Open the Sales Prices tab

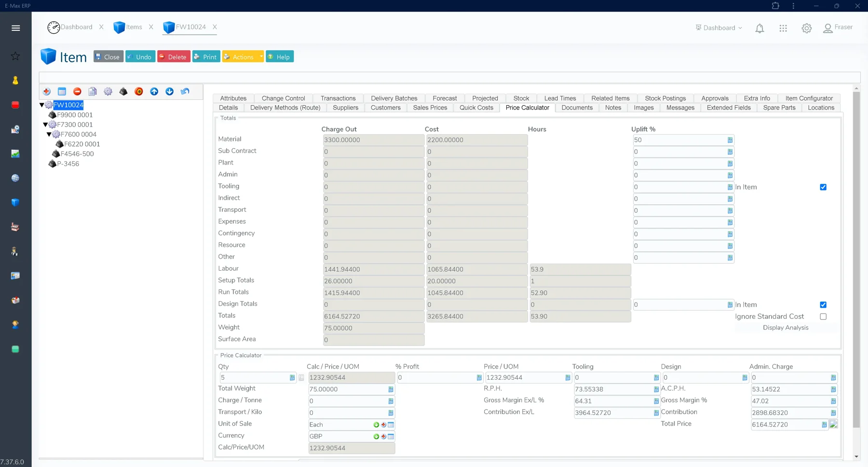pyautogui.click(x=430, y=108)
